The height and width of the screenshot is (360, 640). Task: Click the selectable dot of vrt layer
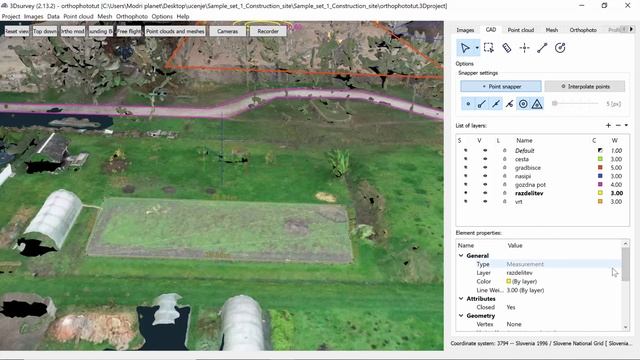pyautogui.click(x=465, y=202)
